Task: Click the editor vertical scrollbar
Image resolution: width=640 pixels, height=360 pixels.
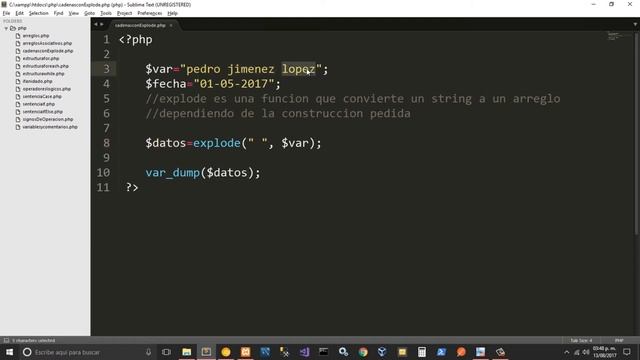Action: pos(636,135)
